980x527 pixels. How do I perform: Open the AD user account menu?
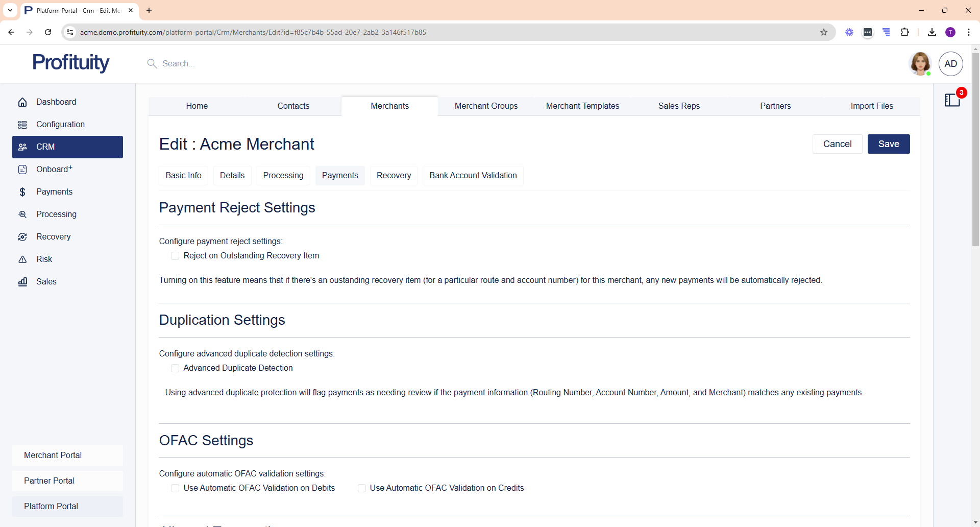(950, 64)
